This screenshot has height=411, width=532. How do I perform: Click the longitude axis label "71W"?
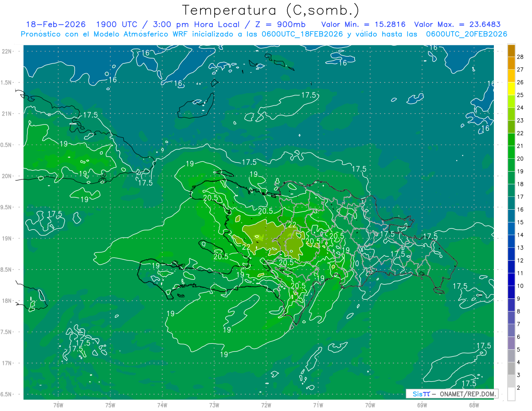pyautogui.click(x=318, y=405)
